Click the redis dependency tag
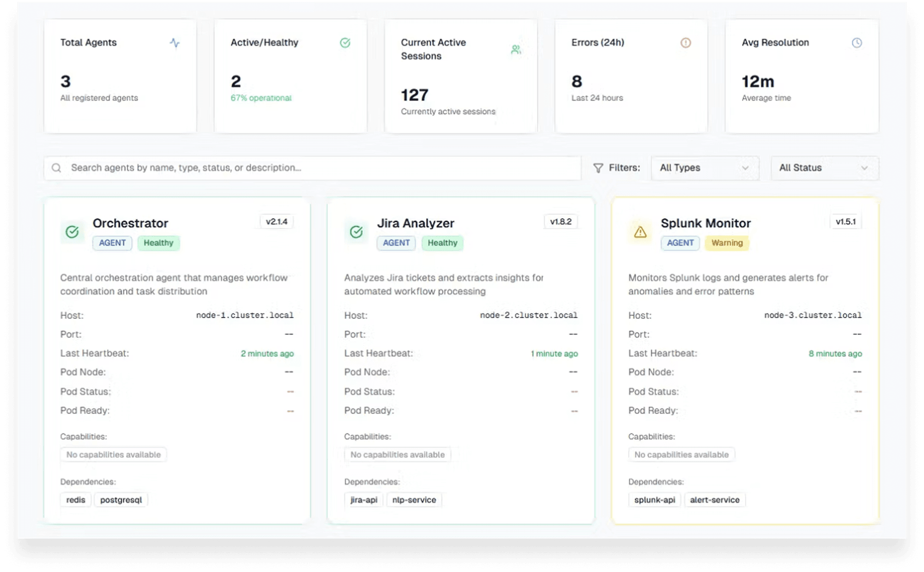 tap(75, 500)
